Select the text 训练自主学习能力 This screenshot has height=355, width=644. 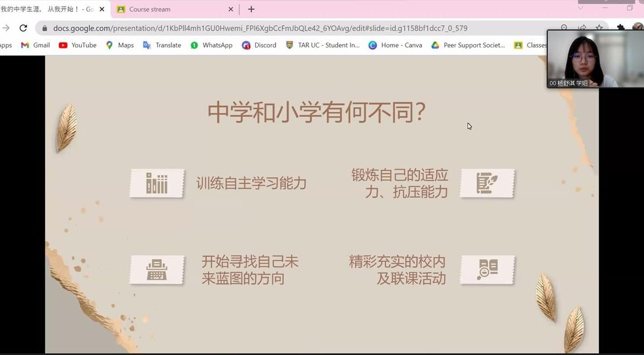(x=251, y=184)
